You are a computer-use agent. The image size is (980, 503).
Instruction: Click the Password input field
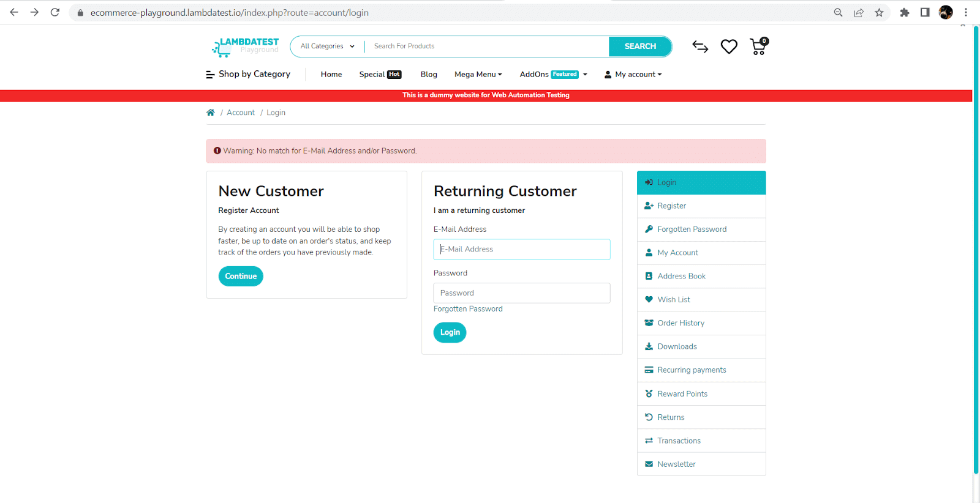coord(522,293)
